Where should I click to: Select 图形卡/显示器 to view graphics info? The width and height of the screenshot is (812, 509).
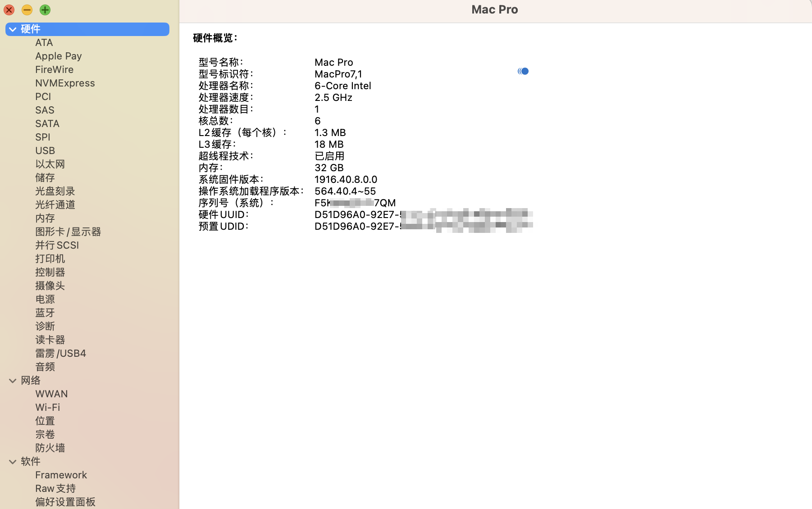click(68, 232)
